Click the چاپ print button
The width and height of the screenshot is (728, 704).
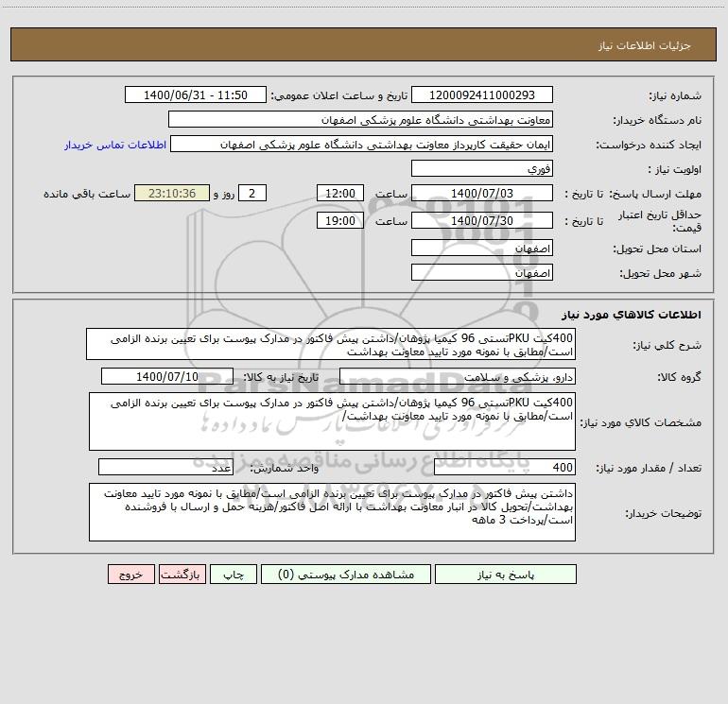point(234,575)
